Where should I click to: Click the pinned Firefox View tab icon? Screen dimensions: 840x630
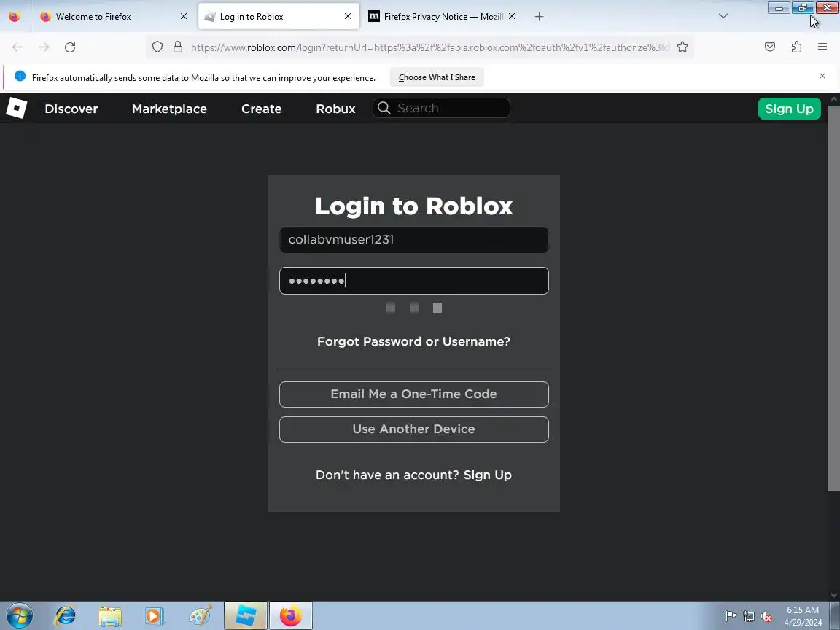coord(15,17)
